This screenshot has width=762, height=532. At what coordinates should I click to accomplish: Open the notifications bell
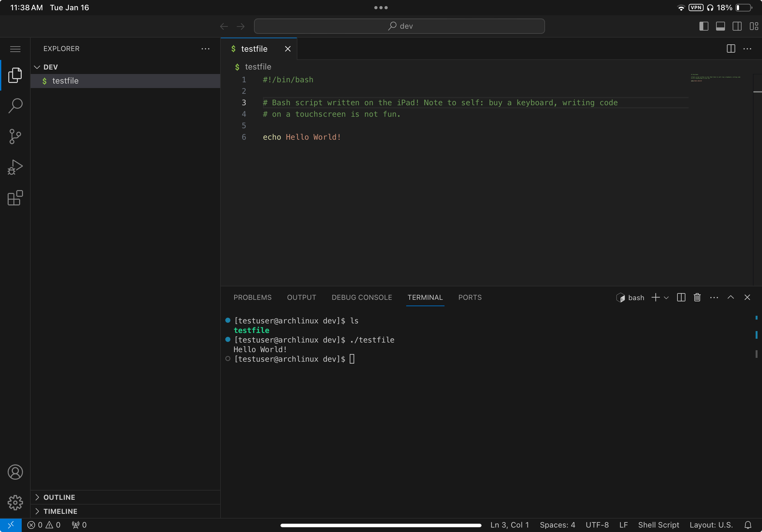[748, 525]
